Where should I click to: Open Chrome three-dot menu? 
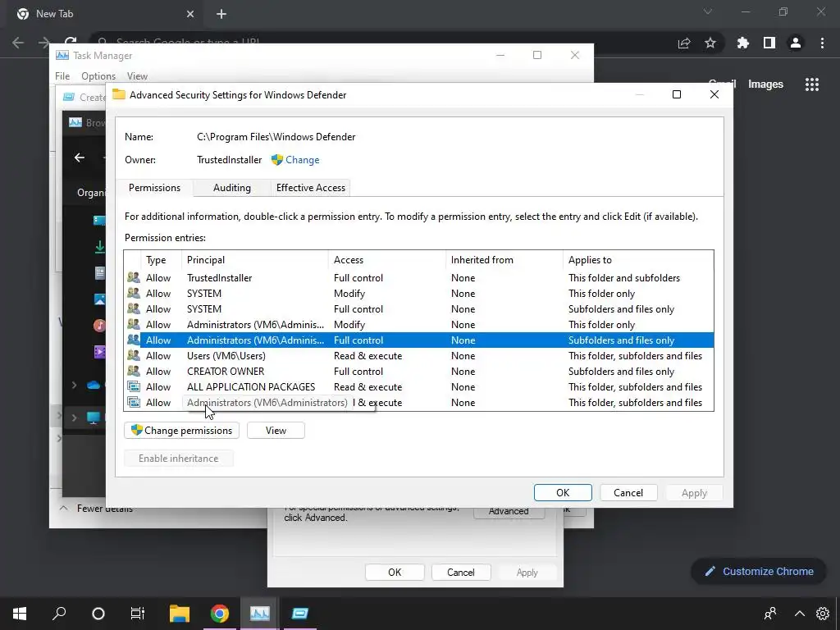[x=822, y=43]
